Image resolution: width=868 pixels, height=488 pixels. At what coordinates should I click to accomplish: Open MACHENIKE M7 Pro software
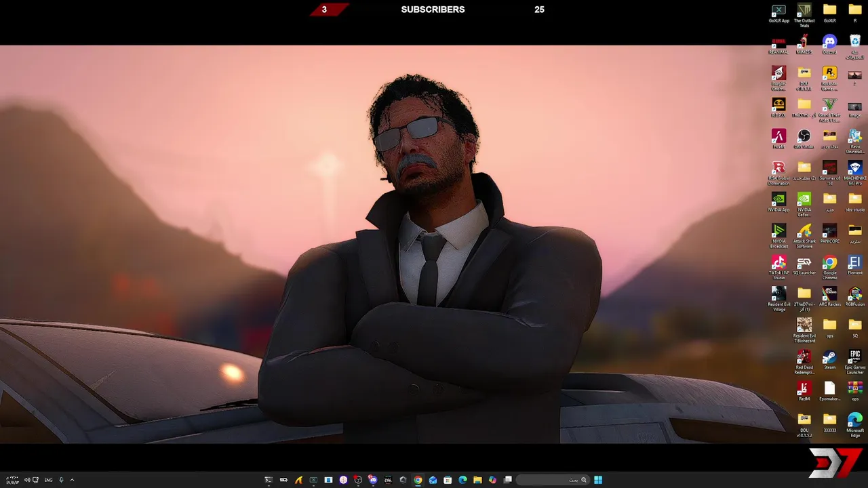point(854,173)
